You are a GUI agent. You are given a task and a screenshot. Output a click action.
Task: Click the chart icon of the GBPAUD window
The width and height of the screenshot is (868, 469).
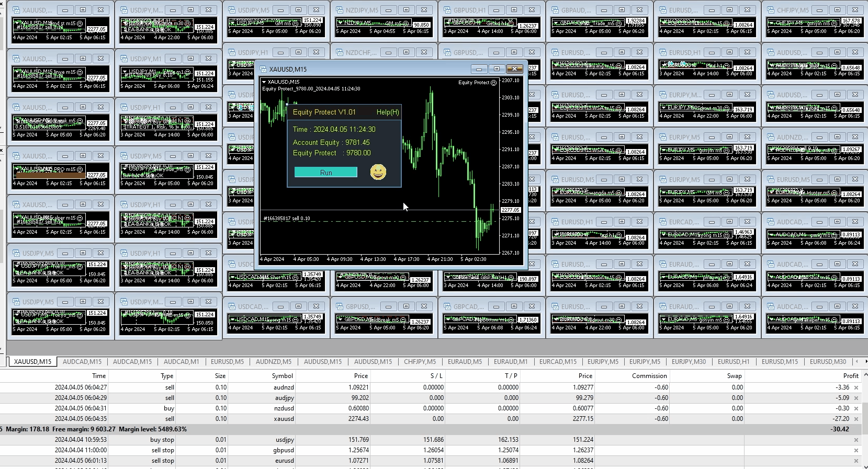click(555, 10)
